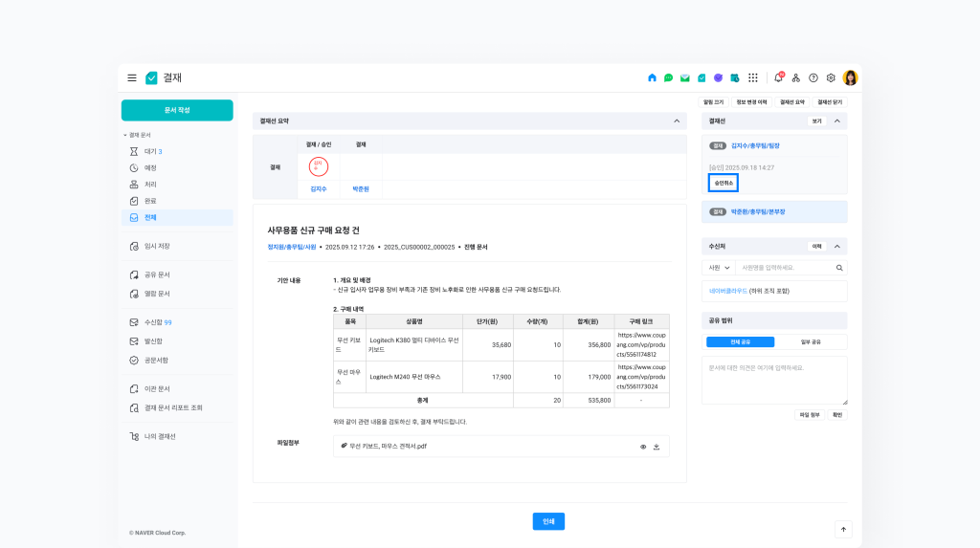The image size is (980, 548).
Task: Collapse the 결재선 panel with its chevron
Action: coord(837,121)
